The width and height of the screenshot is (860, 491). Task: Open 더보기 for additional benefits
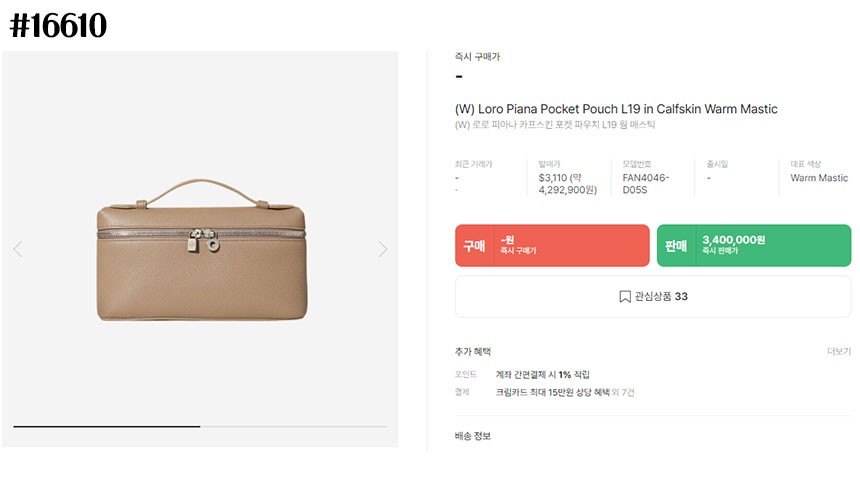[x=838, y=352]
